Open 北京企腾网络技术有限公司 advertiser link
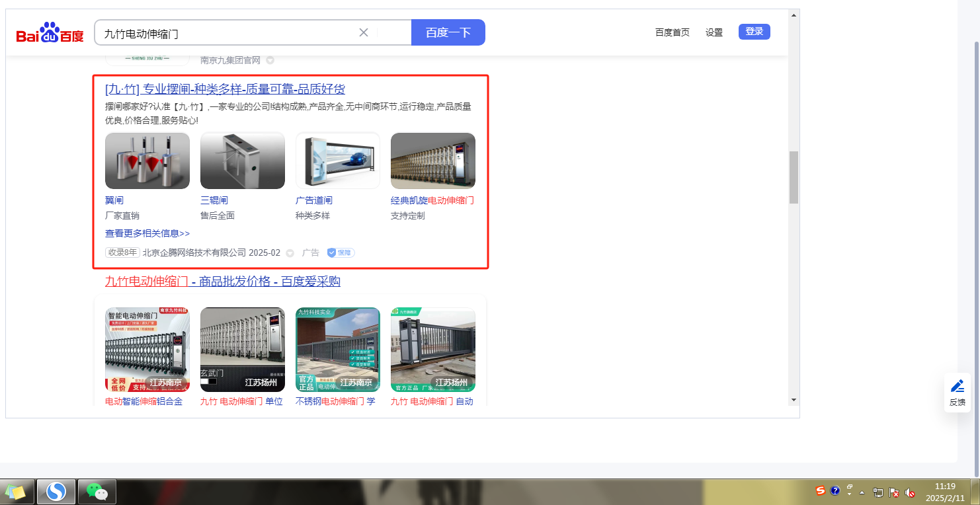 [x=194, y=252]
